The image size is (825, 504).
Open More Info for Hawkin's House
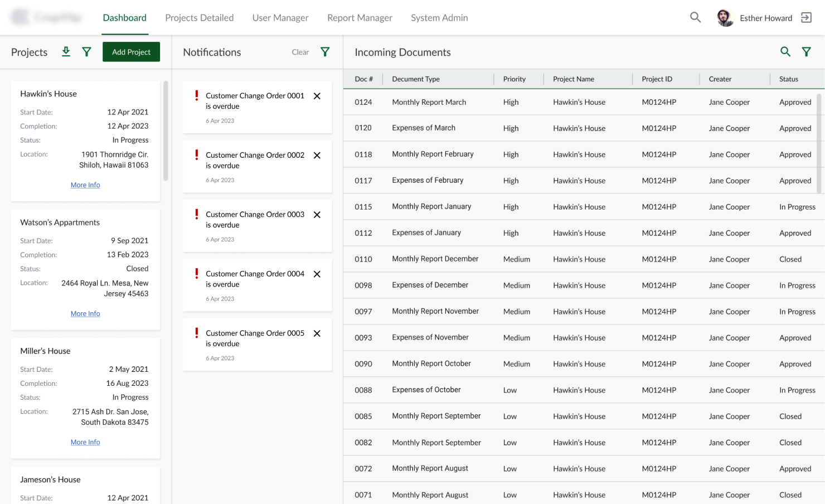(x=85, y=185)
